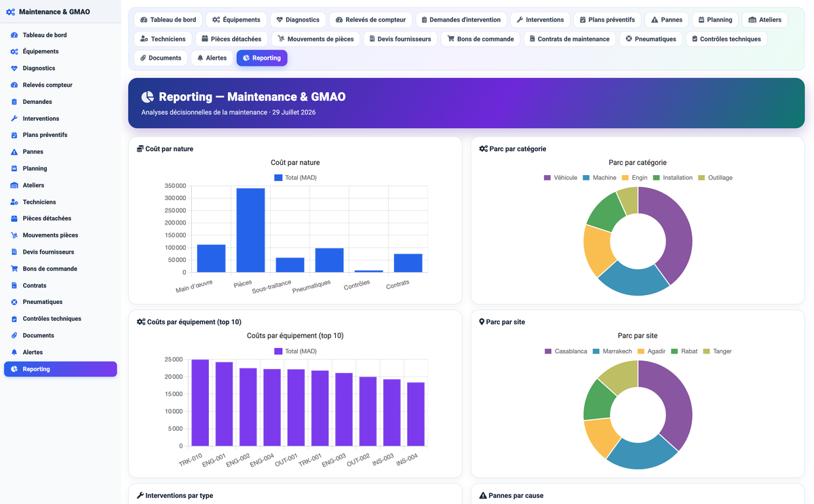Click the Pièces détachées box icon in sidebar

click(14, 218)
